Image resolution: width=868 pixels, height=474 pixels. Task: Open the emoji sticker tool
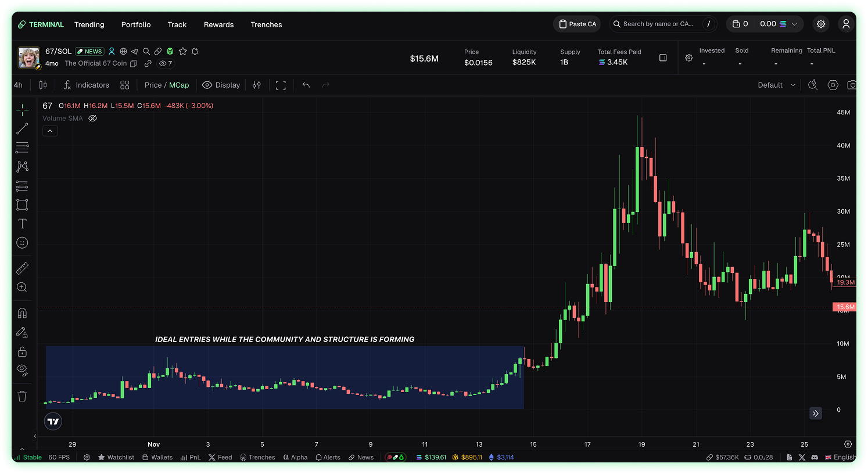(x=22, y=243)
